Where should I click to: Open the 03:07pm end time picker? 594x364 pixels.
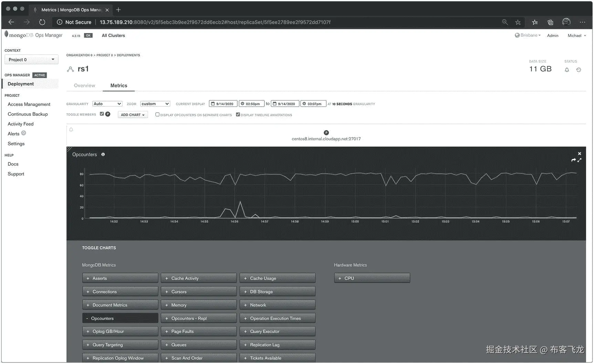[313, 104]
